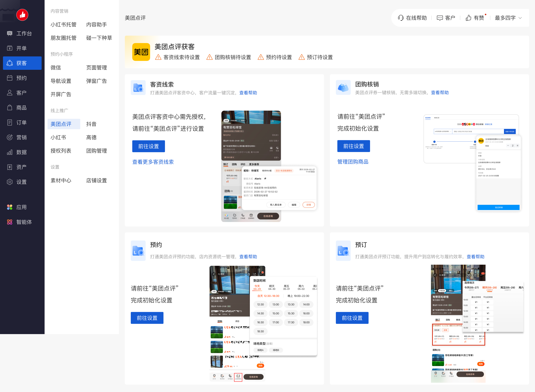
Task: Open 素材中心 menu item
Action: [x=61, y=180]
